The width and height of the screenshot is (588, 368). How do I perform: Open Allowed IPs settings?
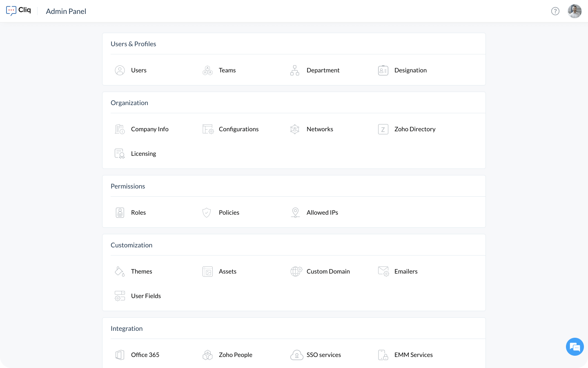point(322,213)
